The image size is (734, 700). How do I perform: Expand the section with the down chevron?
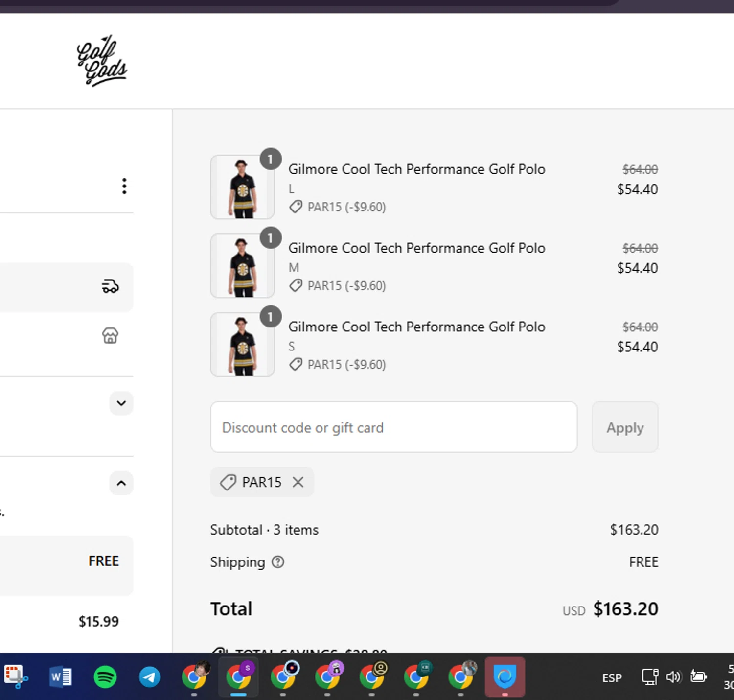tap(121, 403)
